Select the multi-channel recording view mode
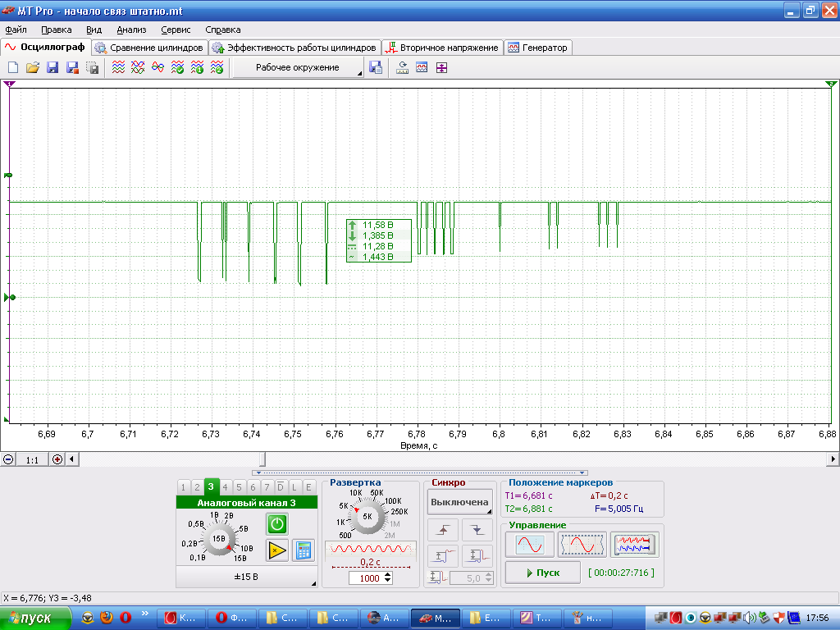 634,545
